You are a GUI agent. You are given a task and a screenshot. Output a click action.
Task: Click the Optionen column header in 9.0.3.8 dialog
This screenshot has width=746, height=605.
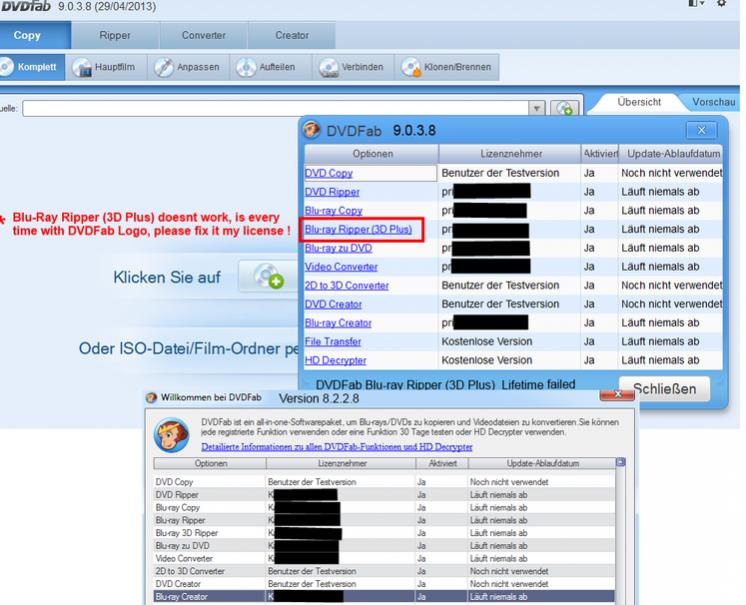372,154
